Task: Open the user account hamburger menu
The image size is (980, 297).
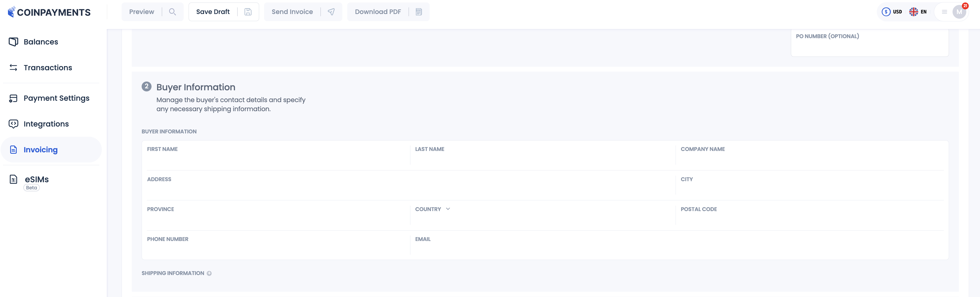Action: (x=944, y=12)
